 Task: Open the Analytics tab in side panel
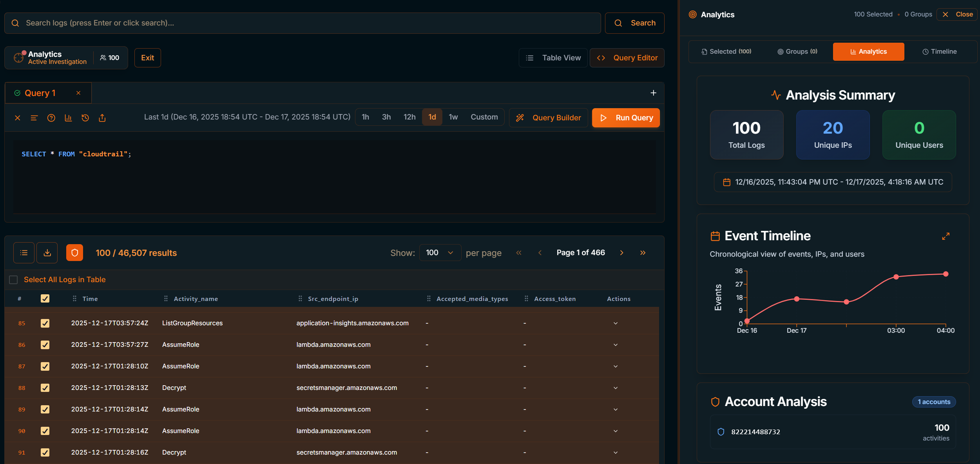[x=868, y=52]
